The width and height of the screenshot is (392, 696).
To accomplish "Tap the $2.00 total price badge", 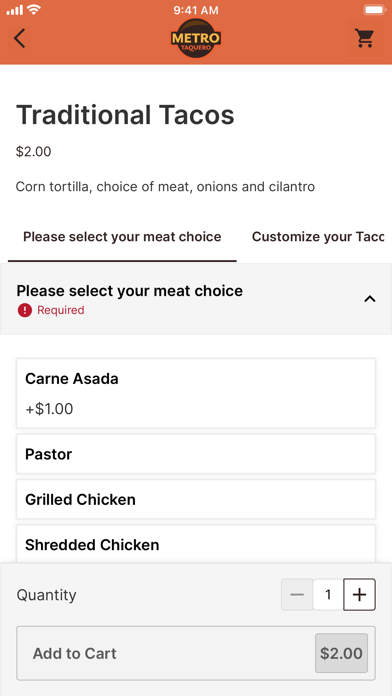I will pos(341,653).
